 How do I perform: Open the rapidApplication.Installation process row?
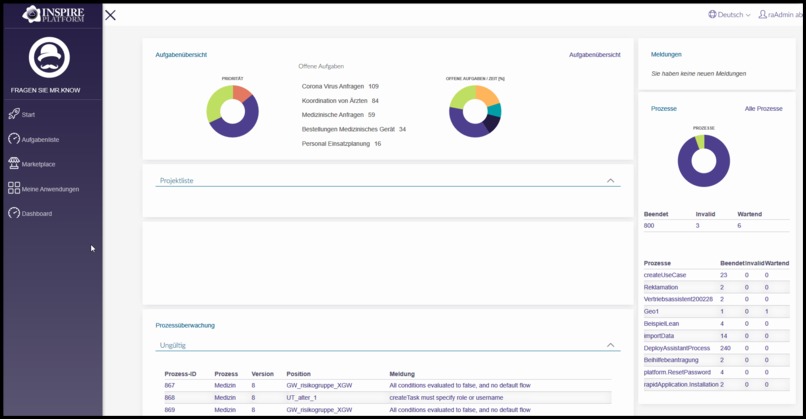coord(716,385)
